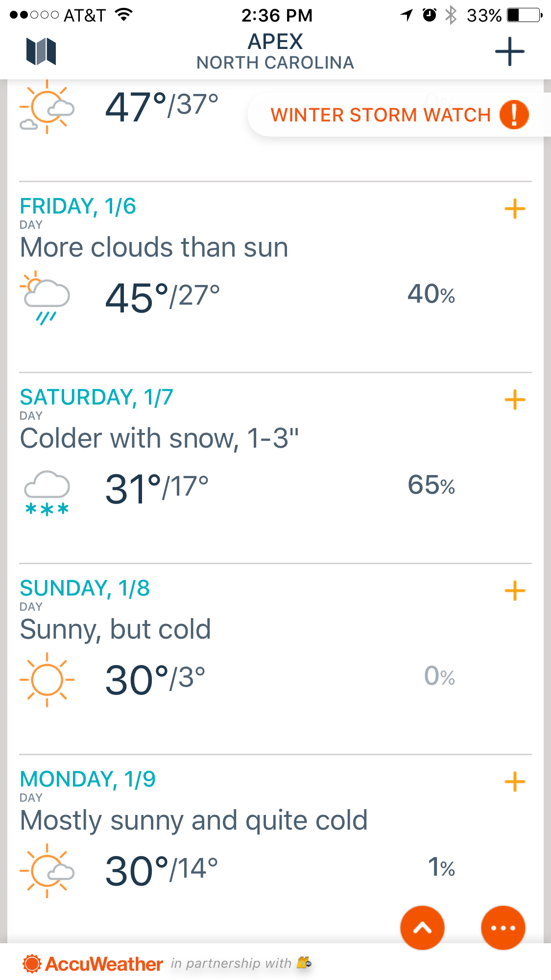Tap the orange exclamation alert icon

pyautogui.click(x=514, y=115)
